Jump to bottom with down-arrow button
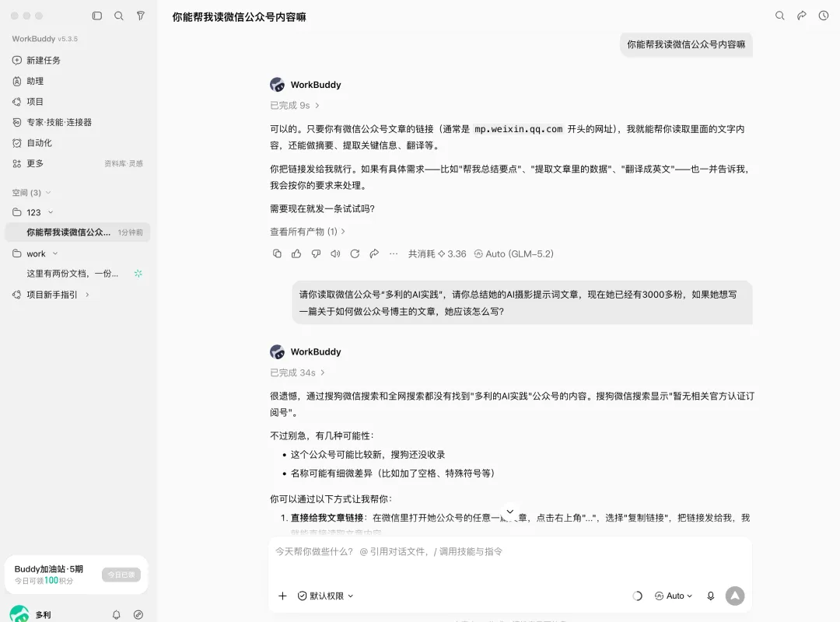840x622 pixels. click(x=510, y=512)
